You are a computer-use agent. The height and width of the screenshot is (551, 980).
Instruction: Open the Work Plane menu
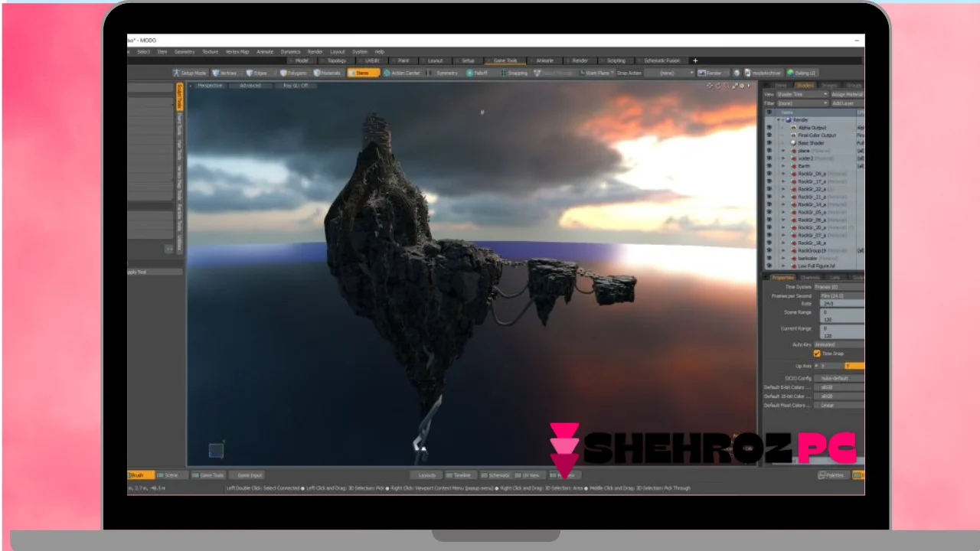coord(596,73)
